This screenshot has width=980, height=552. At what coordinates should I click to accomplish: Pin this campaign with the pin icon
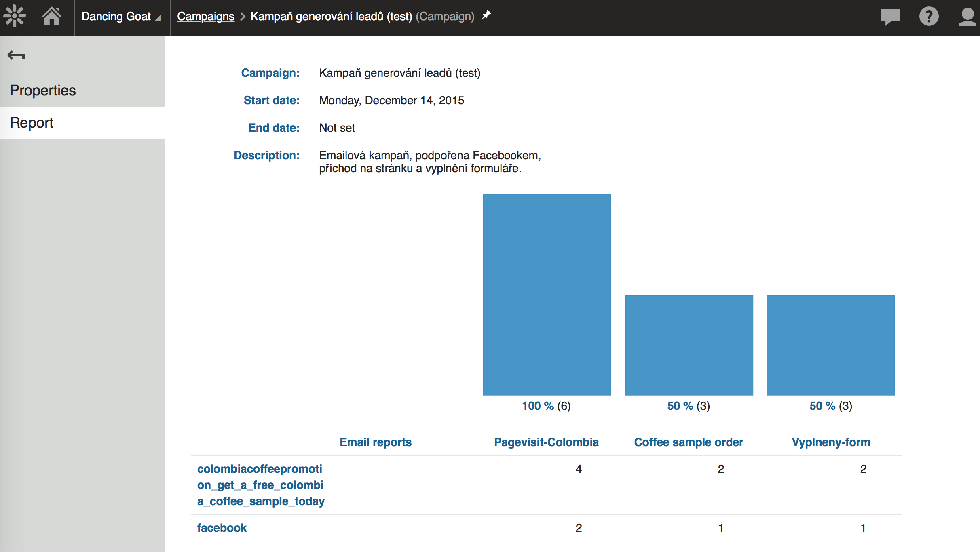pyautogui.click(x=486, y=15)
